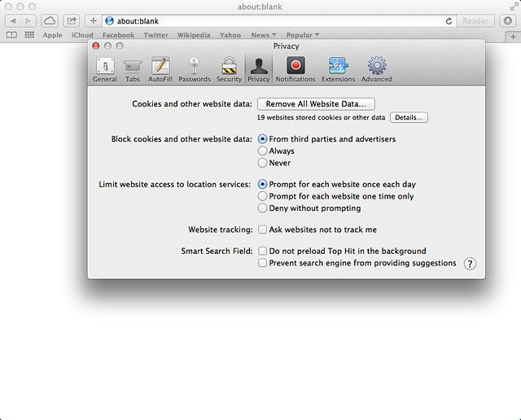Open the Twitter bookmark
521x420 pixels.
click(155, 35)
